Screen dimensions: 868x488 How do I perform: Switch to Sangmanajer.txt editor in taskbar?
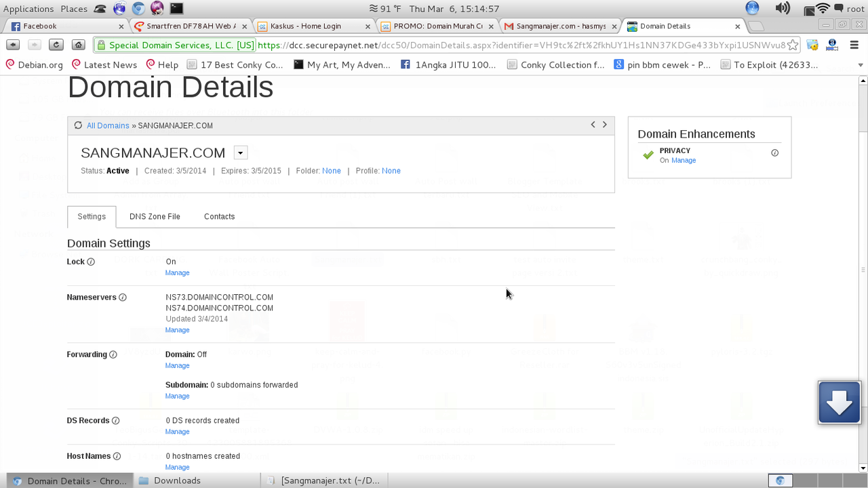[x=324, y=481]
